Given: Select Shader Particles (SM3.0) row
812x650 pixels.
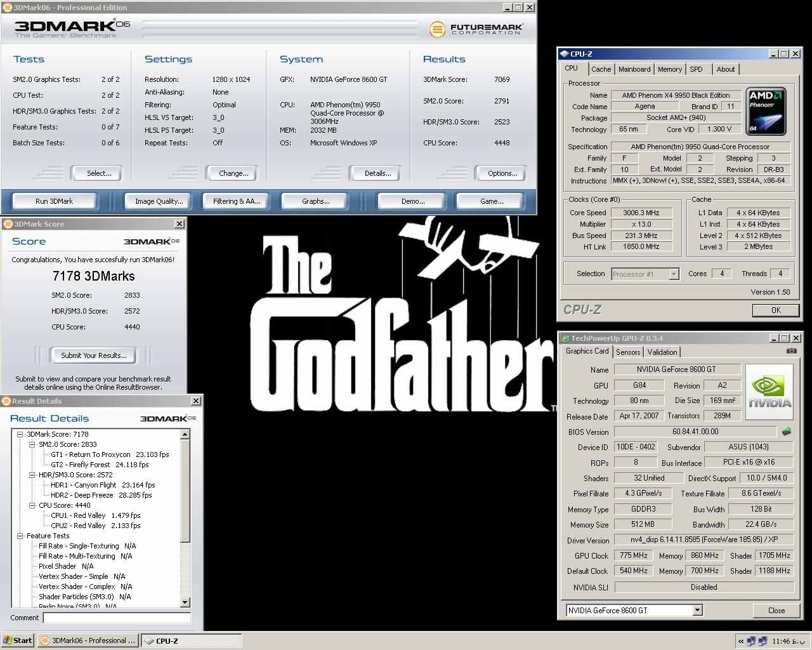Looking at the screenshot, I should pos(84,597).
